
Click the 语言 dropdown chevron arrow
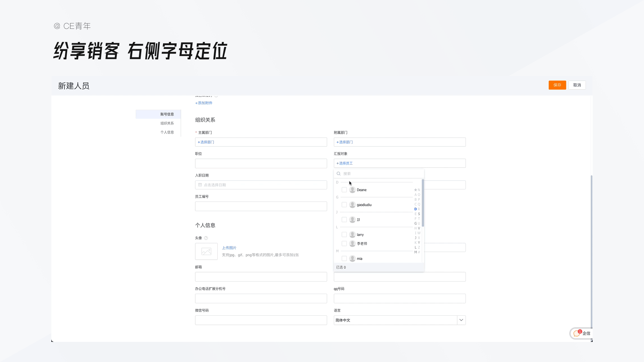pyautogui.click(x=461, y=320)
